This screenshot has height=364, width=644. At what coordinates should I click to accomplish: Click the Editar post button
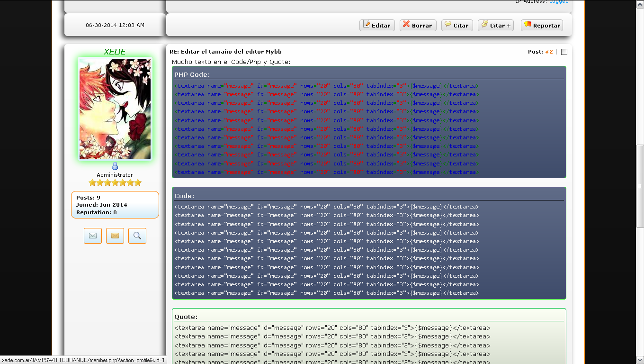377,26
